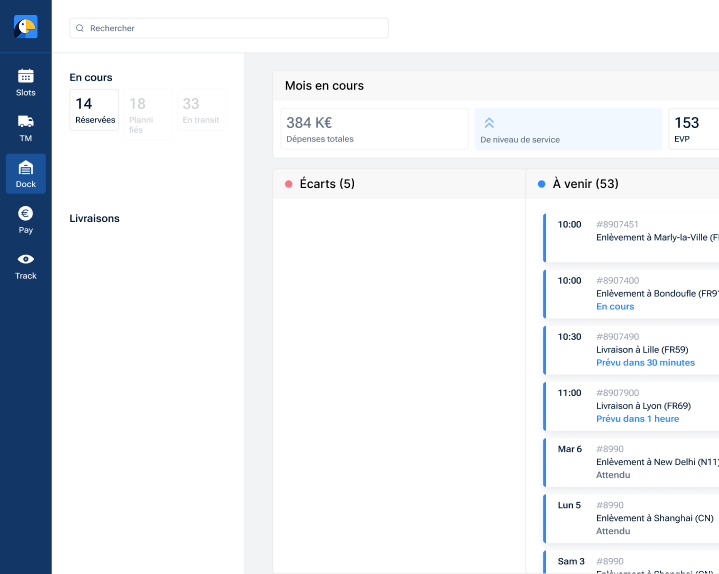Open shipment #8907400 Bondoufle card
Screen dimensions: 719x574
(631, 294)
